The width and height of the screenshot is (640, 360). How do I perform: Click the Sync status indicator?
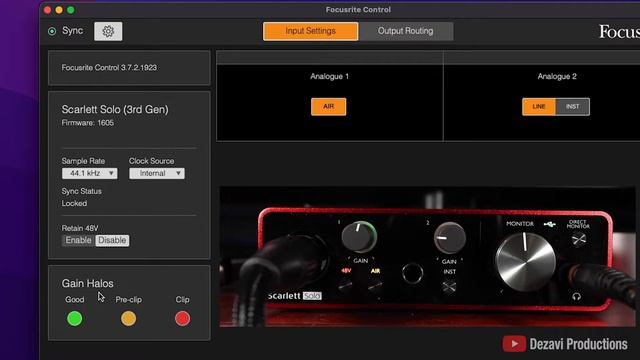52,31
